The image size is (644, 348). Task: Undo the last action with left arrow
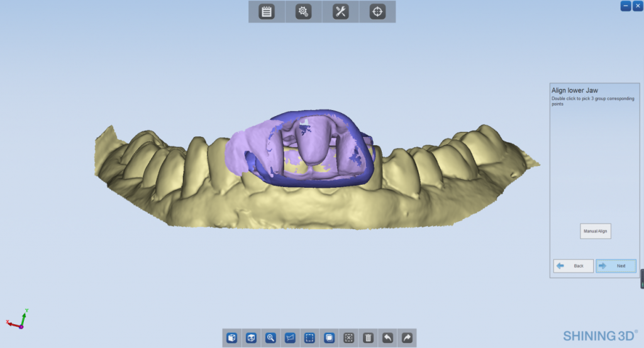(387, 338)
